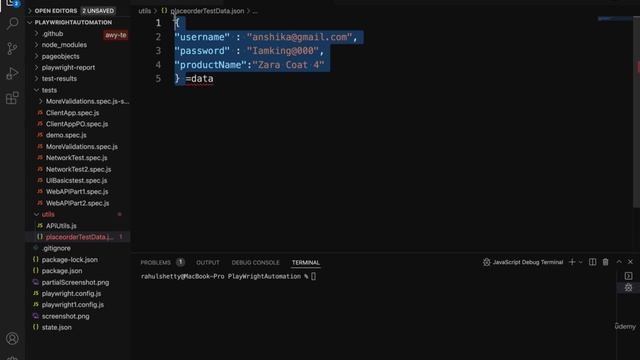Expand the Open Editors section
Screen dimensions: 640x360
56,11
